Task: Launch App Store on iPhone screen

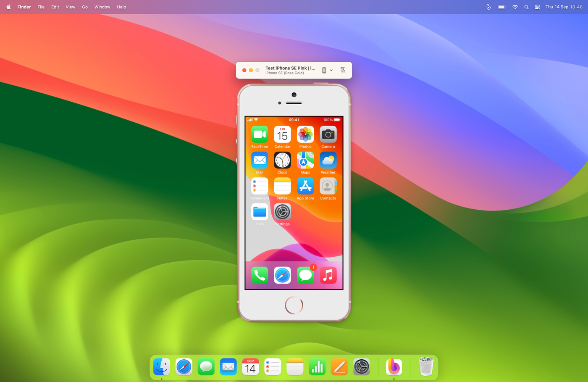Action: 305,186
